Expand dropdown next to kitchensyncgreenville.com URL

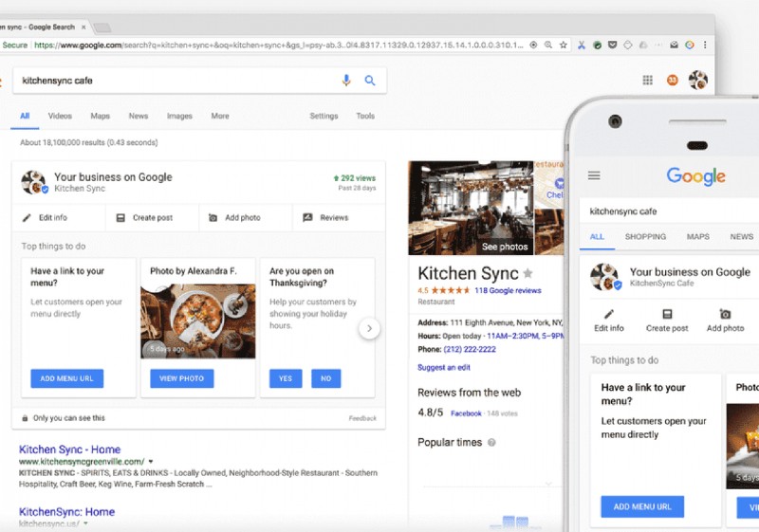coord(151,462)
